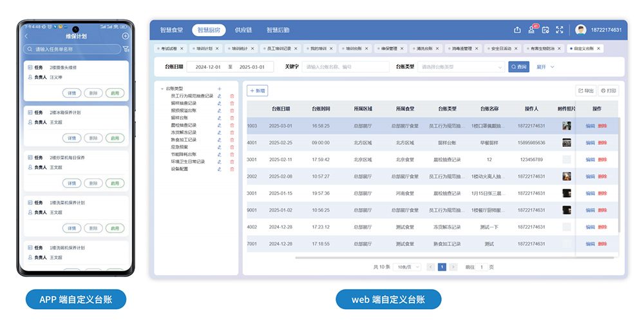The height and width of the screenshot is (324, 644).
Task: Open the 智慧后勤 module
Action: tap(278, 30)
